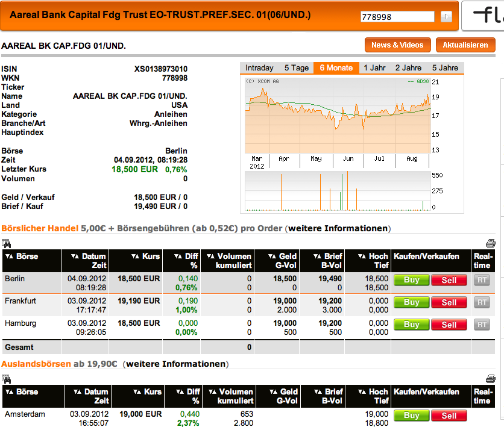The image size is (504, 430).
Task: Switch chart to 1 Jahr tab
Action: click(x=374, y=68)
